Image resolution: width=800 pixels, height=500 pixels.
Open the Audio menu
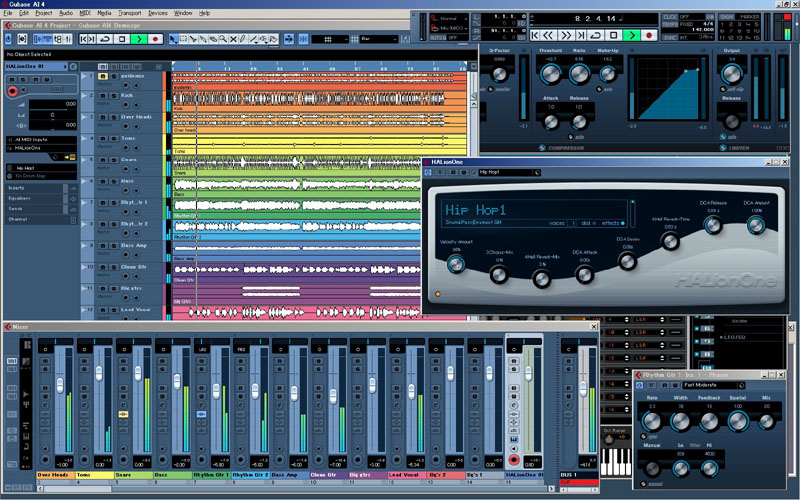click(x=66, y=13)
